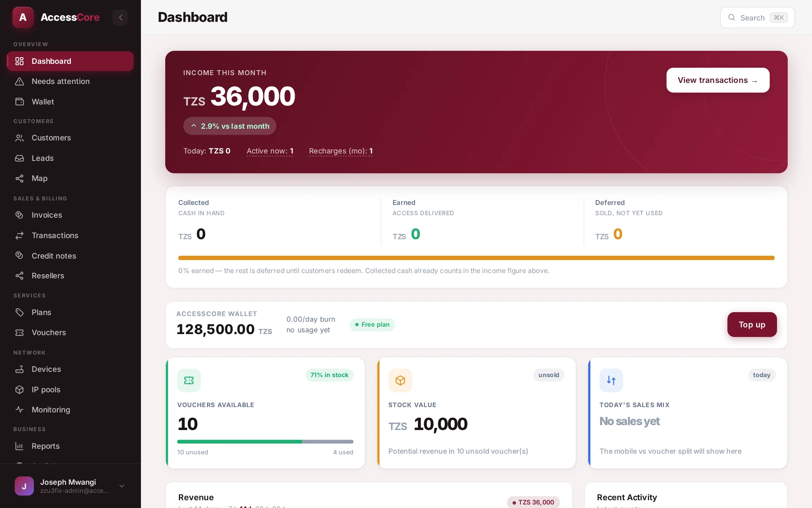Click the 4 used label

coord(343,452)
